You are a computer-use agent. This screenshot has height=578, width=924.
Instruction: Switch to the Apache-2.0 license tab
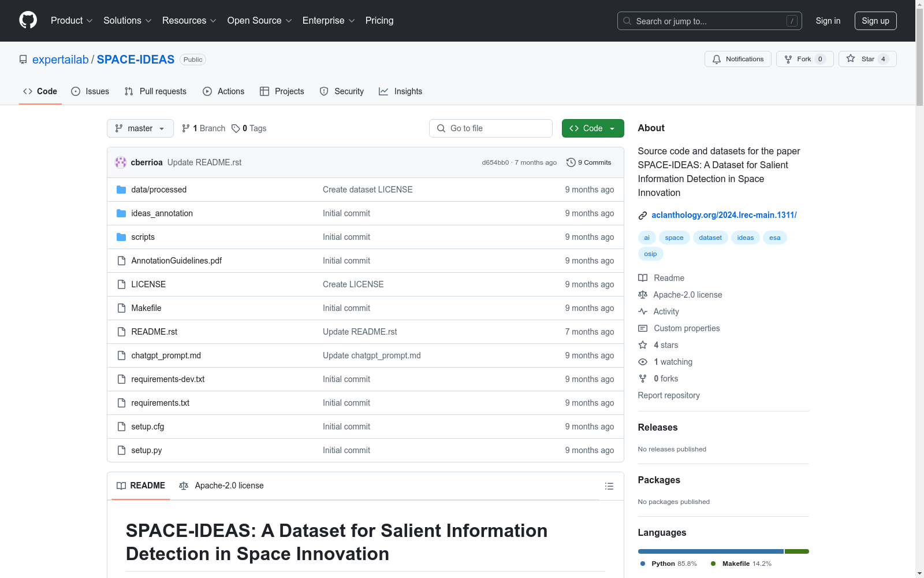pos(221,486)
